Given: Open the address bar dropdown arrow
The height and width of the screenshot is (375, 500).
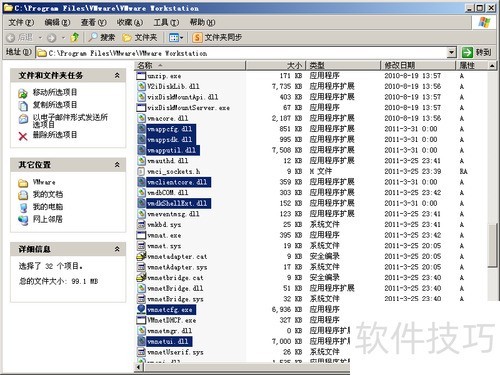Looking at the screenshot, I should (x=451, y=52).
